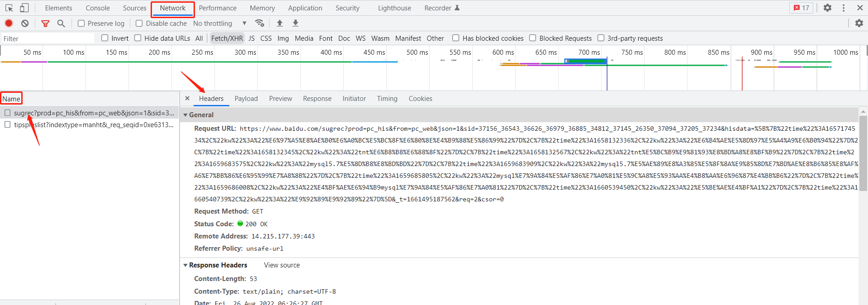Collapse the Response Headers section
This screenshot has height=305, width=868.
[x=185, y=265]
